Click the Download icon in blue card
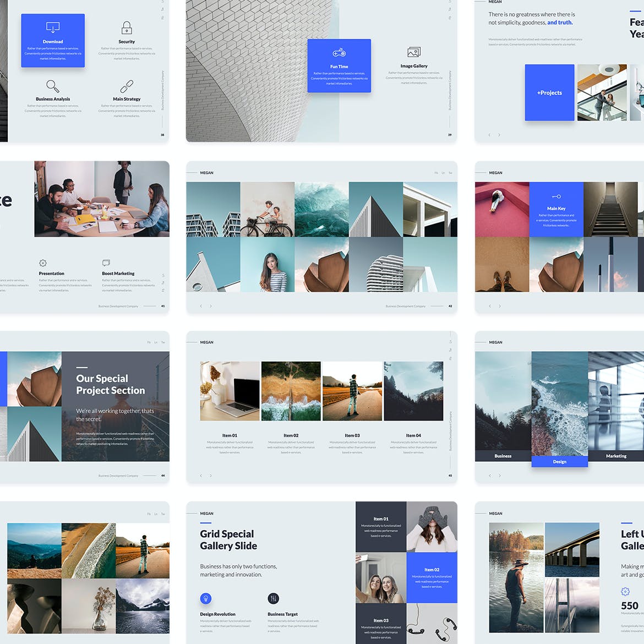Image resolution: width=644 pixels, height=644 pixels. tap(53, 27)
